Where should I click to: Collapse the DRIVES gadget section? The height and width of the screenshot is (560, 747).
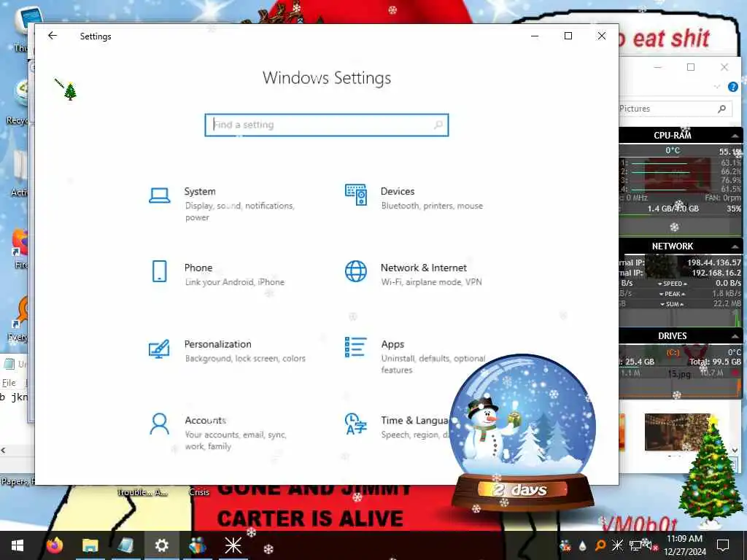click(735, 336)
